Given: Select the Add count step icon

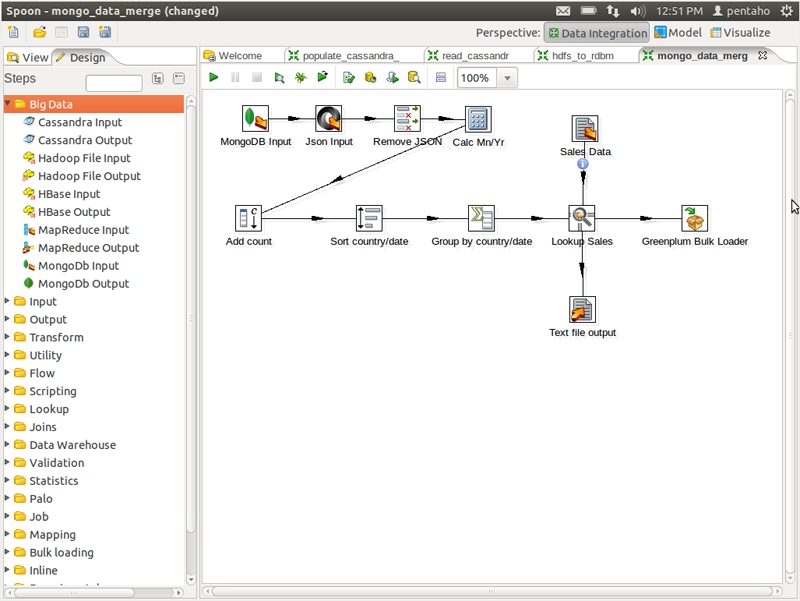Looking at the screenshot, I should [248, 218].
